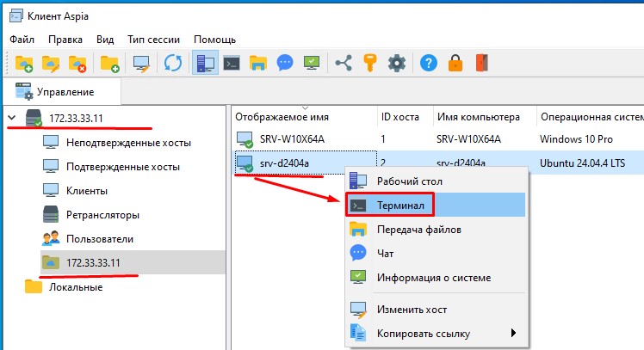Image resolution: width=644 pixels, height=350 pixels.
Task: Choose Информация о системе from the context menu
Action: point(437,278)
